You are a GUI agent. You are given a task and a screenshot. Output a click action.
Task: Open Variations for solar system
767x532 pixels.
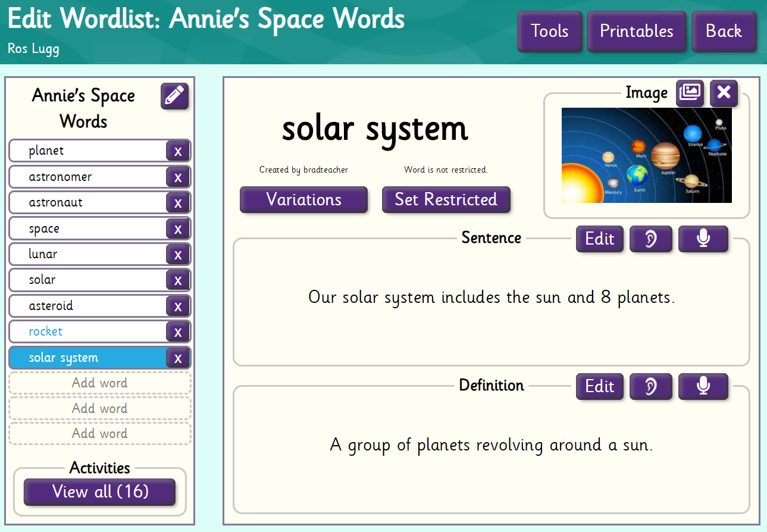point(303,199)
